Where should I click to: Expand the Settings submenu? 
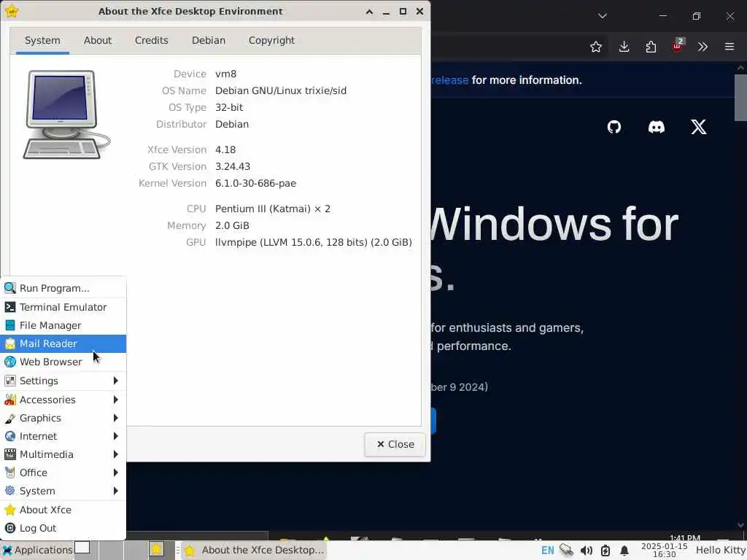[x=63, y=381]
